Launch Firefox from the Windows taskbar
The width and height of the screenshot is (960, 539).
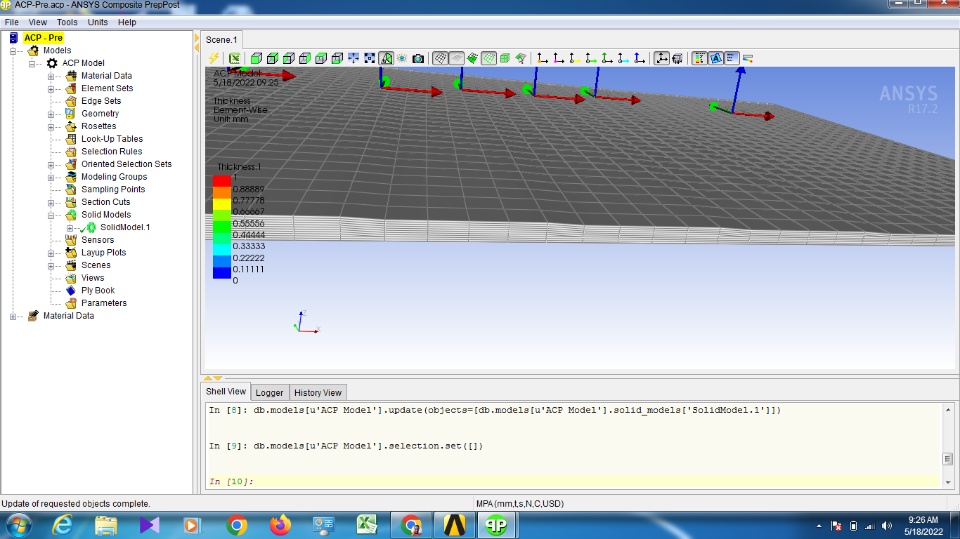(x=280, y=524)
